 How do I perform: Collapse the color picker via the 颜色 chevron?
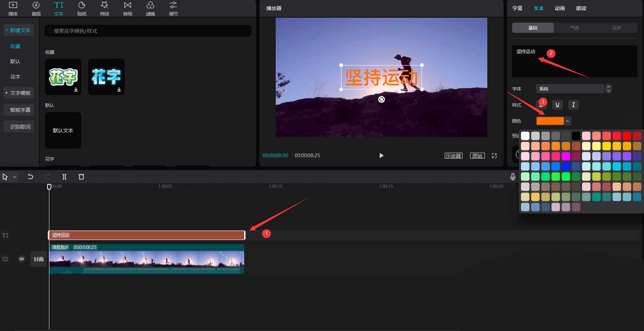tap(568, 121)
